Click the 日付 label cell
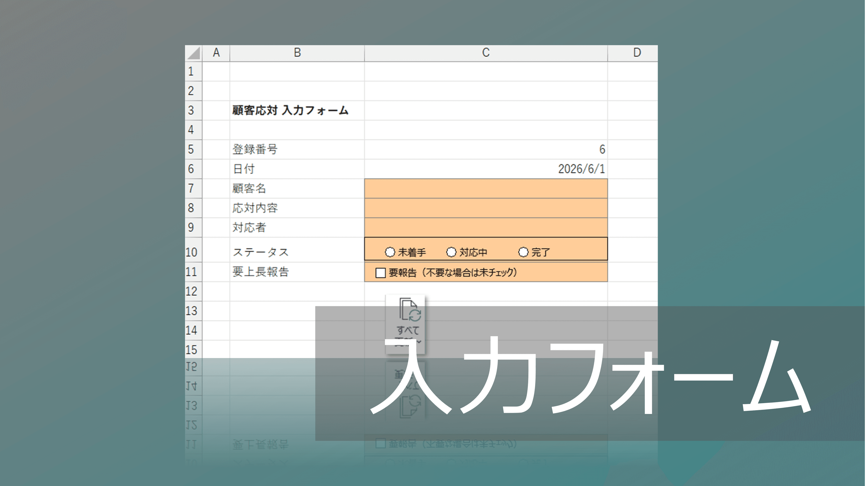Screen dimensions: 868x486 tap(297, 169)
